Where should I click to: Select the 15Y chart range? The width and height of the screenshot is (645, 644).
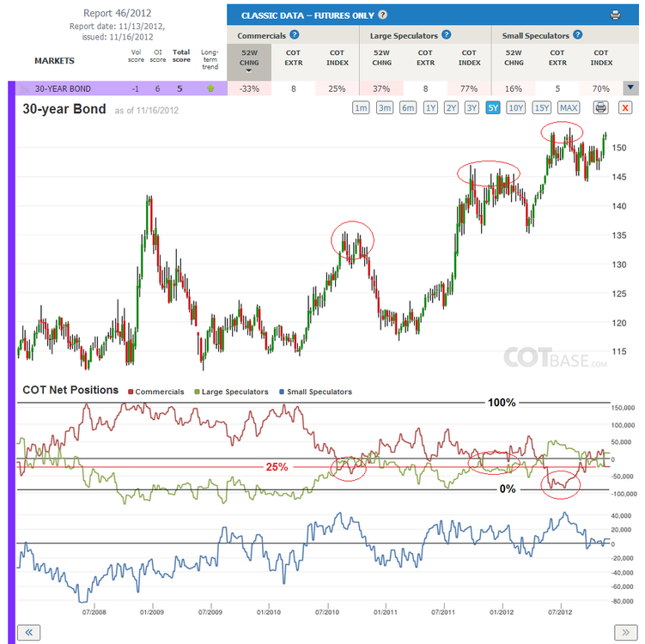(x=542, y=107)
